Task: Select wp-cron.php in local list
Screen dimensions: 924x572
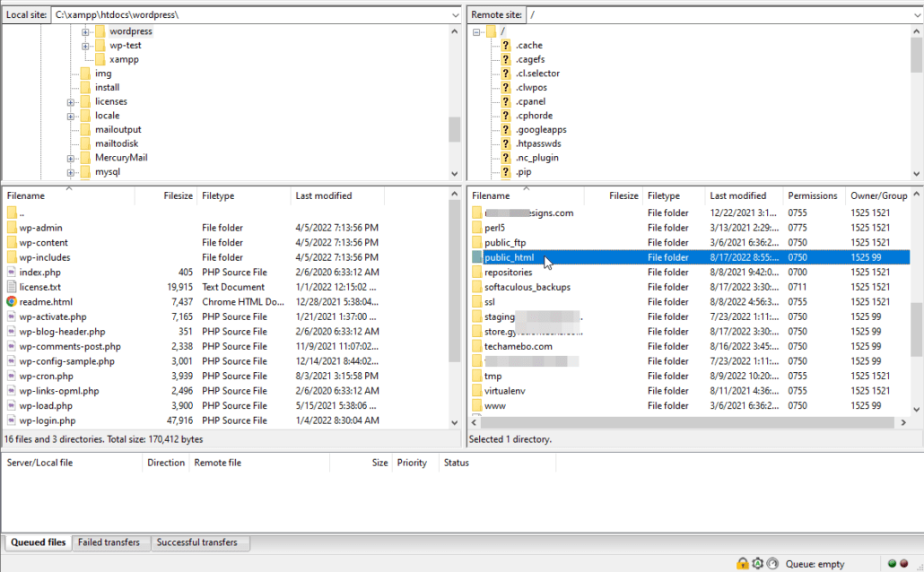Action: click(x=46, y=376)
